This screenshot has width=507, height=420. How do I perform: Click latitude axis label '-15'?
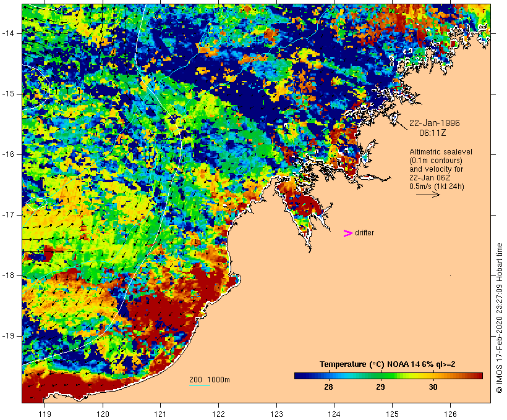pos(8,94)
